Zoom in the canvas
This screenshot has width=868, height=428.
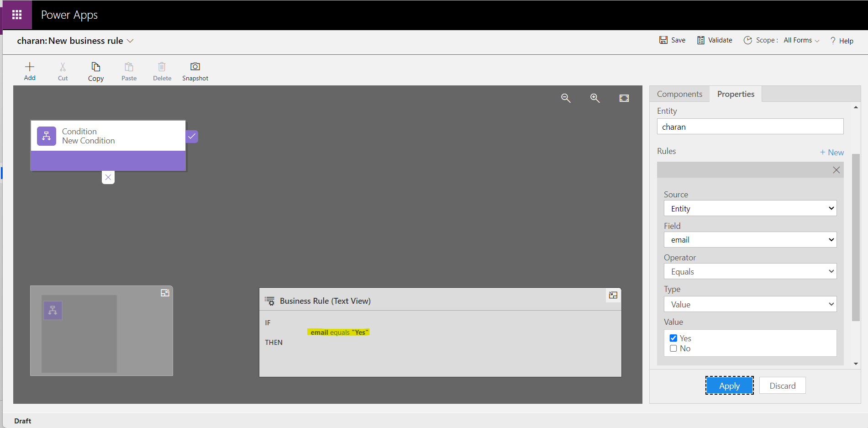click(x=595, y=98)
